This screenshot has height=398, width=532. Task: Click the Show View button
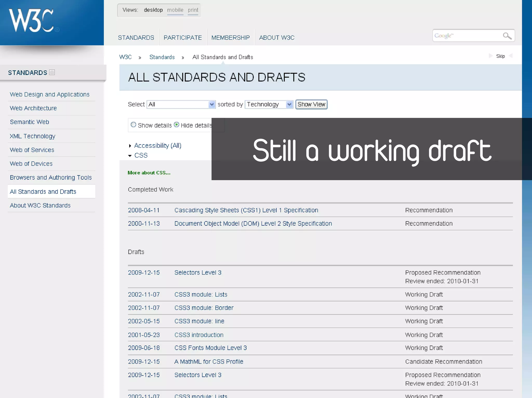point(311,104)
